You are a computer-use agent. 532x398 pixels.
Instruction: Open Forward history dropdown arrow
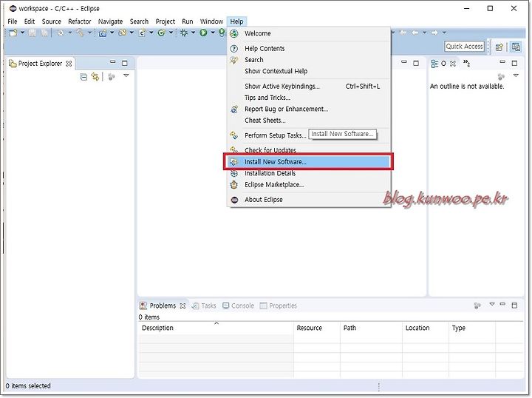[x=444, y=33]
